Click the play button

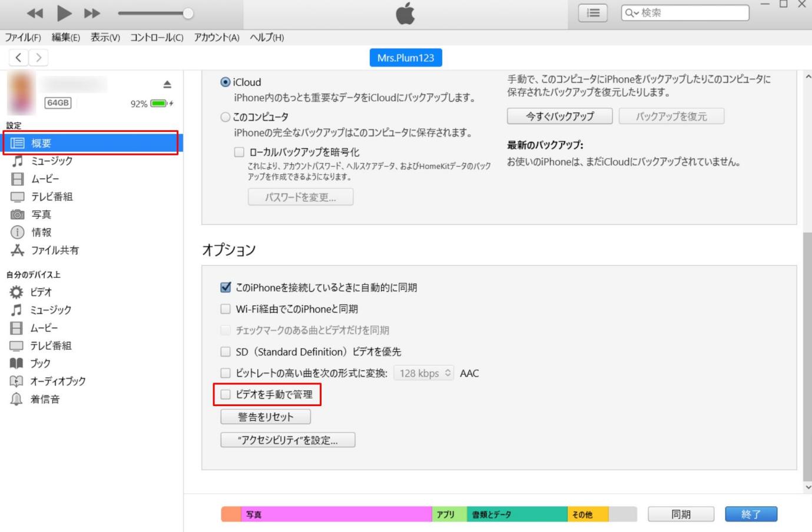[x=64, y=12]
